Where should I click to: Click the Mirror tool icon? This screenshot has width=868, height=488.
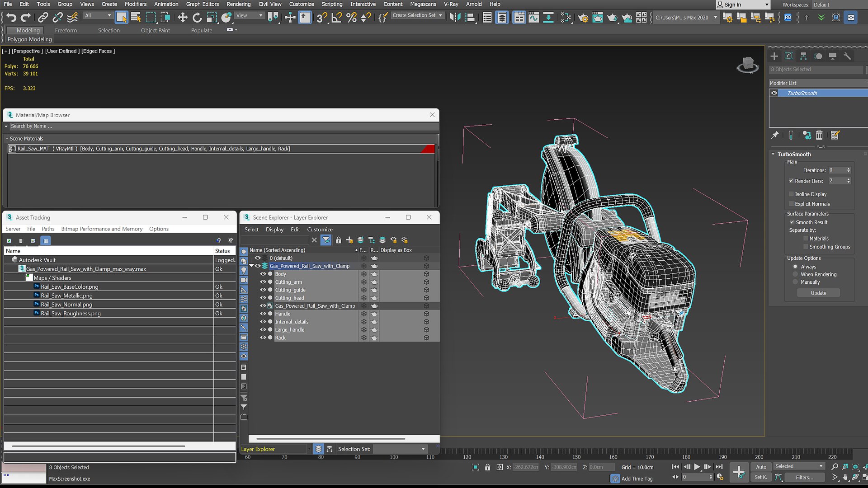(455, 18)
